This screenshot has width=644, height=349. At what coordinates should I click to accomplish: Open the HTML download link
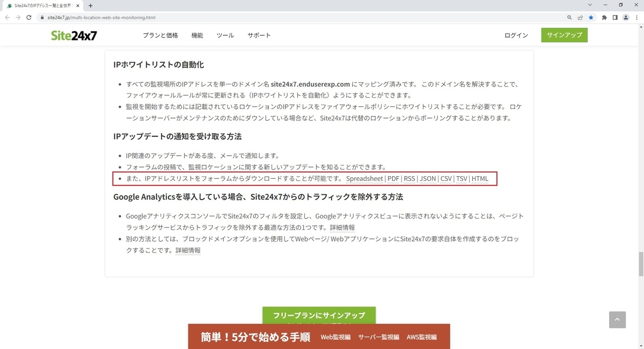coord(480,179)
